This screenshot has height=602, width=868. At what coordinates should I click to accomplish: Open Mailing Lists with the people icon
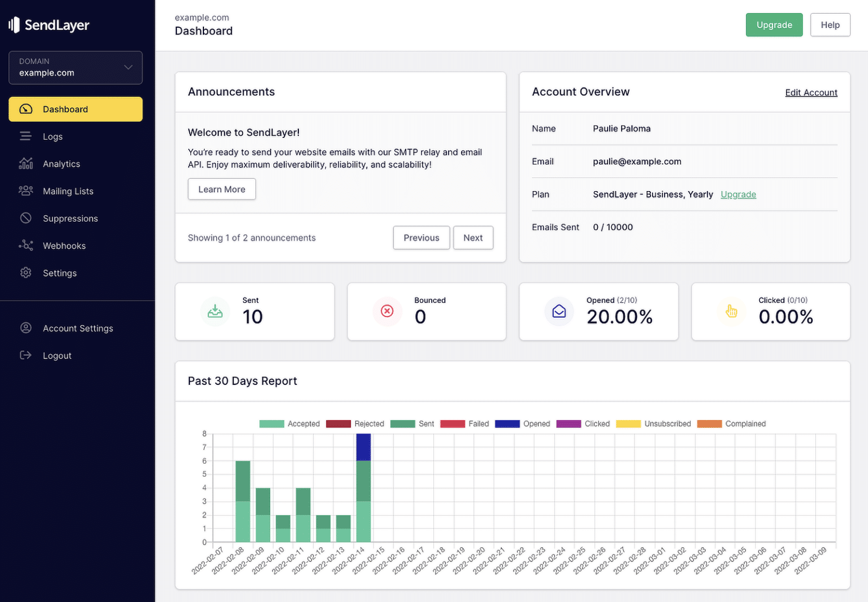[25, 190]
